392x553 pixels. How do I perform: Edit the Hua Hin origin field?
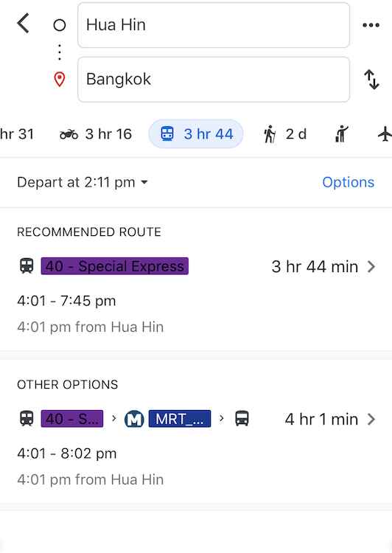214,25
